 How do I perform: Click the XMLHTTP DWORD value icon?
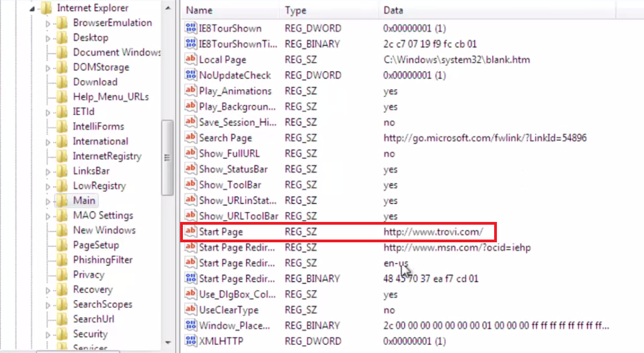[x=191, y=341]
